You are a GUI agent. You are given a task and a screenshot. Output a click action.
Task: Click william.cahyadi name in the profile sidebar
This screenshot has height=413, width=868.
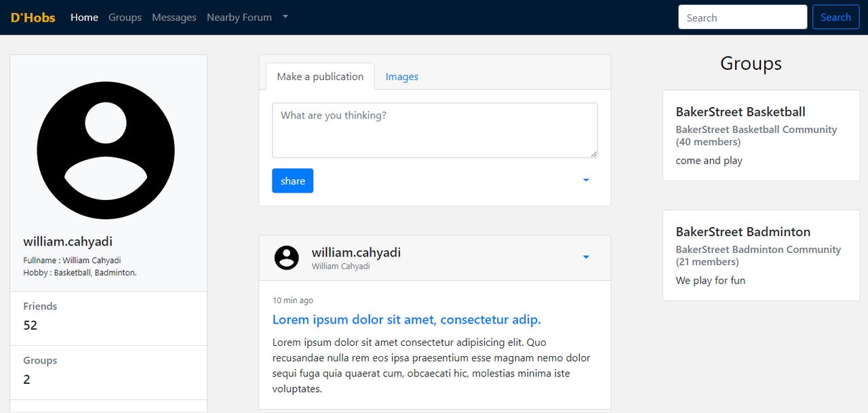coord(68,241)
